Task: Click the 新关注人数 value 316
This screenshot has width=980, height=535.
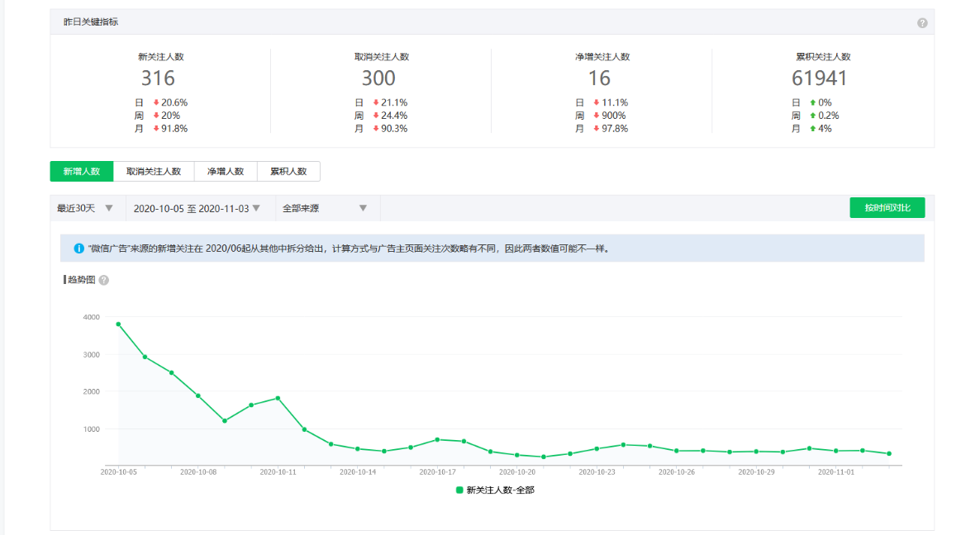Action: click(158, 78)
